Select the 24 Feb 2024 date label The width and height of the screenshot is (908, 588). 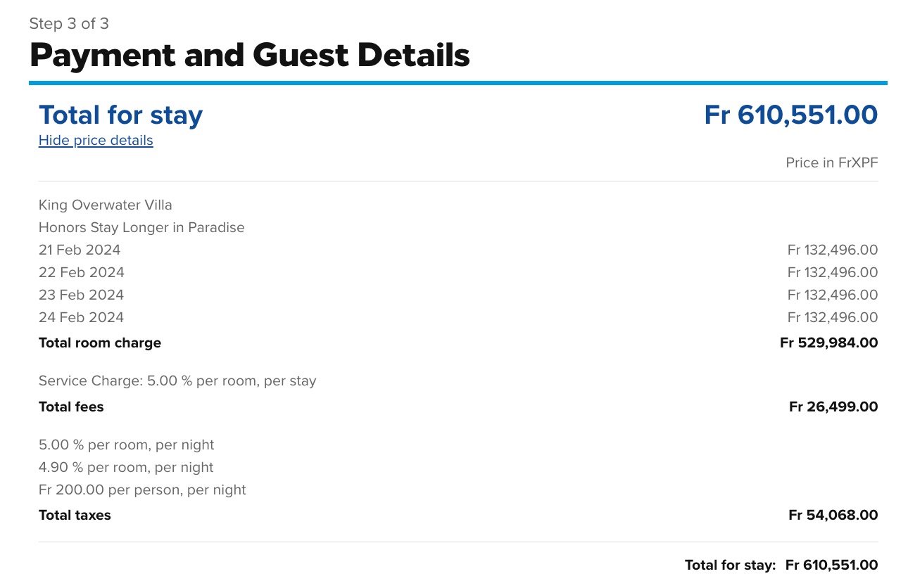click(x=81, y=318)
